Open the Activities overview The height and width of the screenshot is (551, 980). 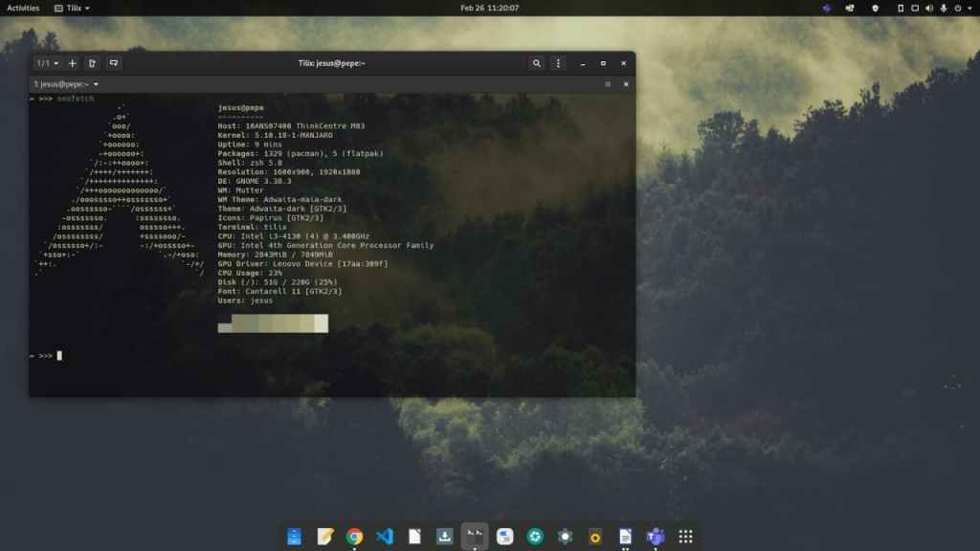pyautogui.click(x=23, y=8)
